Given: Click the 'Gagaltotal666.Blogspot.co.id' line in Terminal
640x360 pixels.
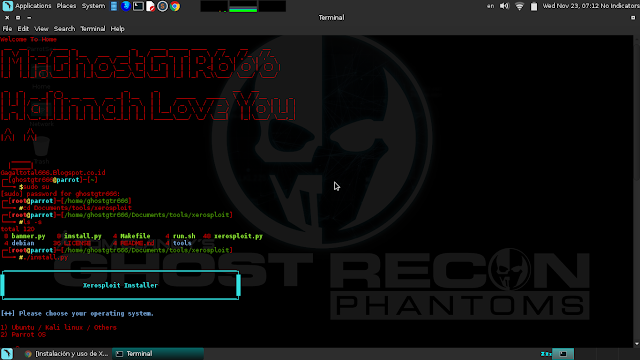Looking at the screenshot, I should click(x=53, y=173).
